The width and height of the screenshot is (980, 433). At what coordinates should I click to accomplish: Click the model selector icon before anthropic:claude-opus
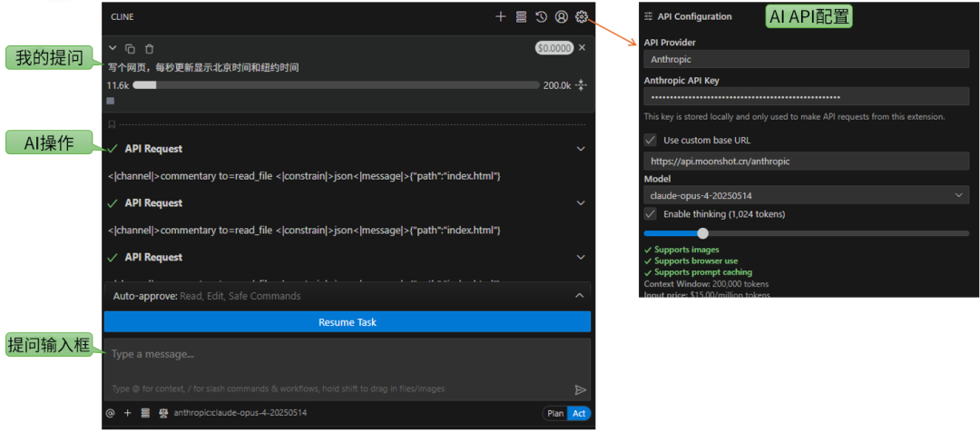coord(163,413)
